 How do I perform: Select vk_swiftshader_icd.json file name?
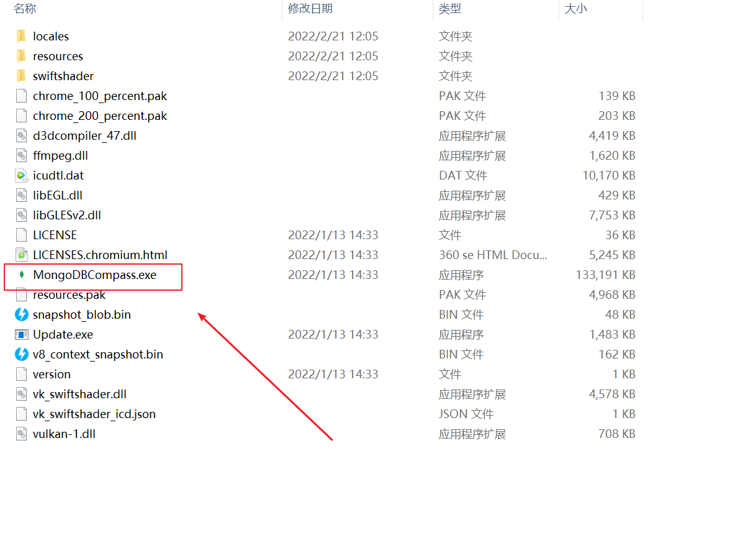pos(94,414)
